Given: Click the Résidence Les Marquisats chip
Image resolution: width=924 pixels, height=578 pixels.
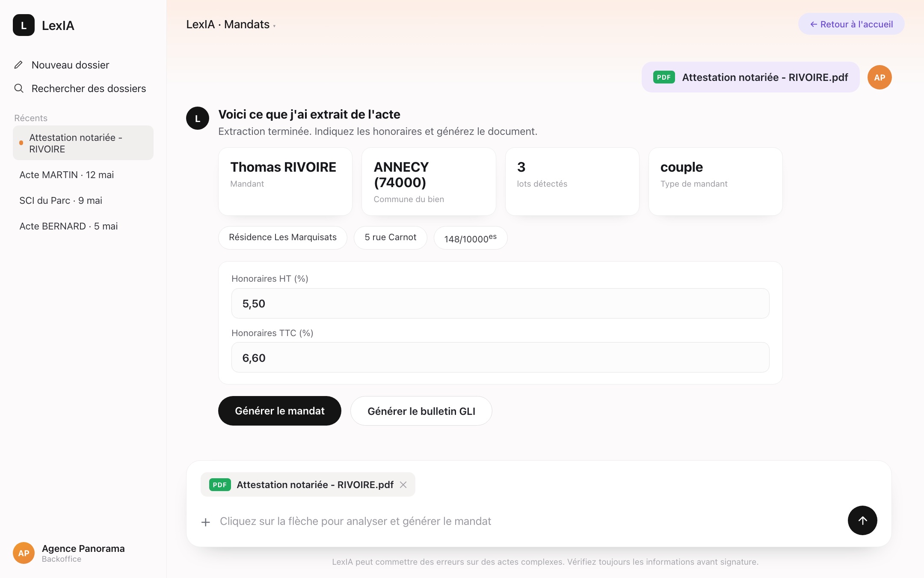Looking at the screenshot, I should [283, 238].
